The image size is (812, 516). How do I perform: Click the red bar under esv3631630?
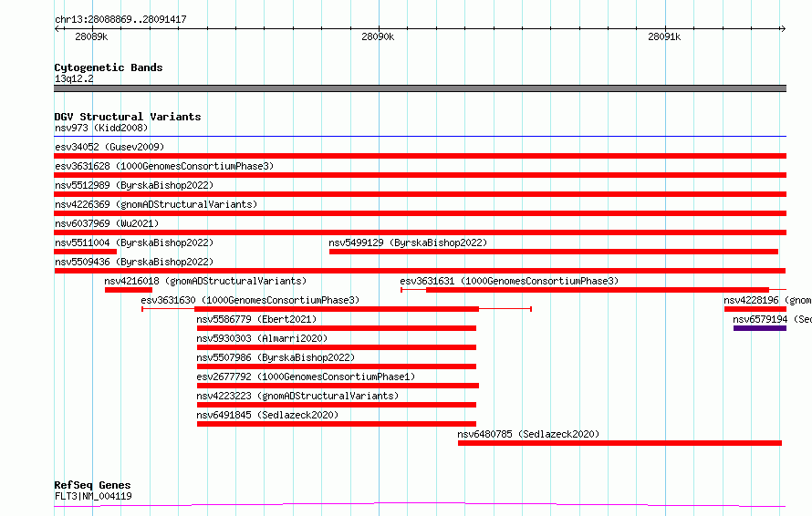click(337, 309)
